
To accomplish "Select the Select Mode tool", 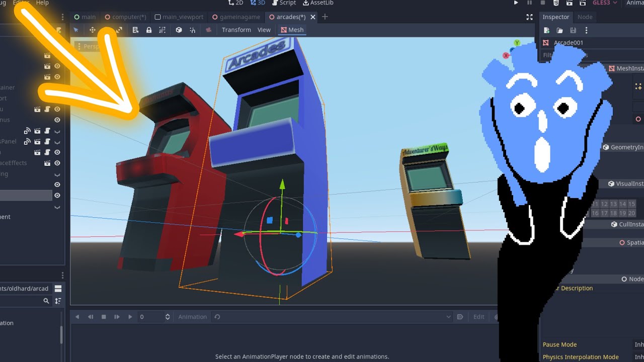I will [x=76, y=30].
